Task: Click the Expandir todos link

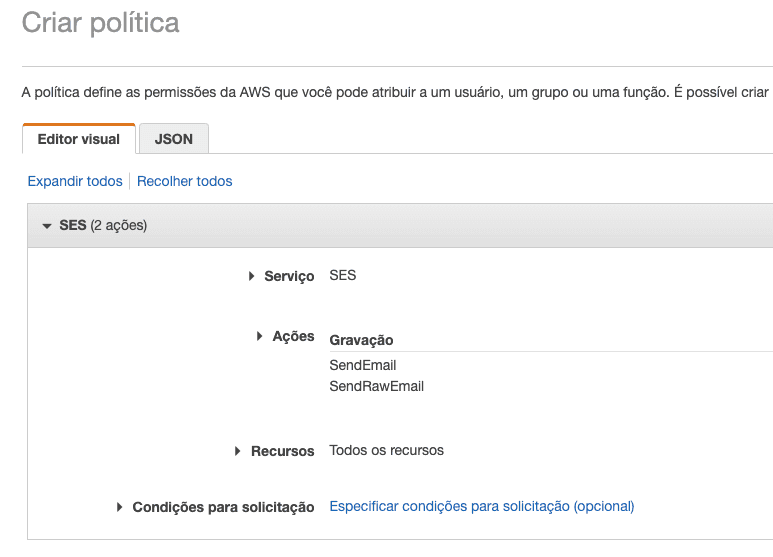Action: click(75, 181)
